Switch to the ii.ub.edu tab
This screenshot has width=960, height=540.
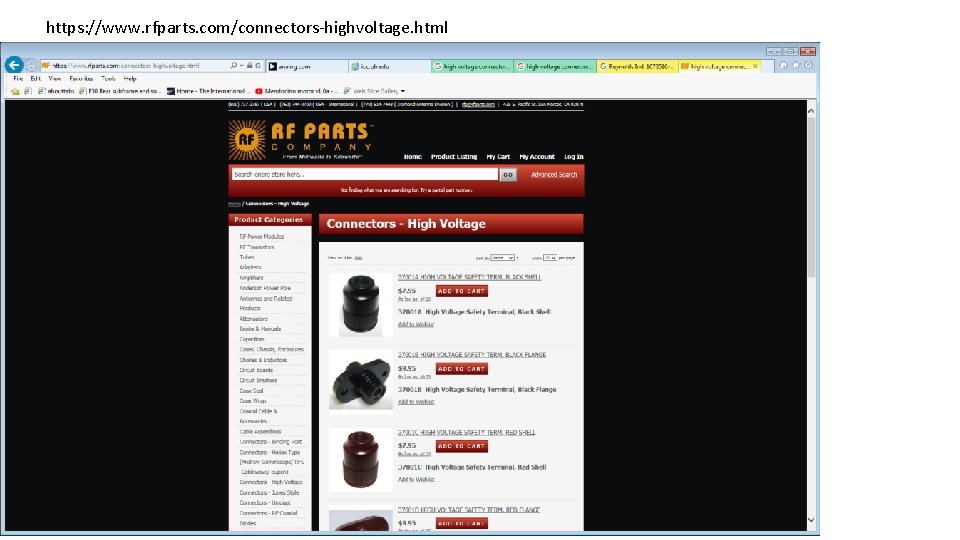coord(390,66)
